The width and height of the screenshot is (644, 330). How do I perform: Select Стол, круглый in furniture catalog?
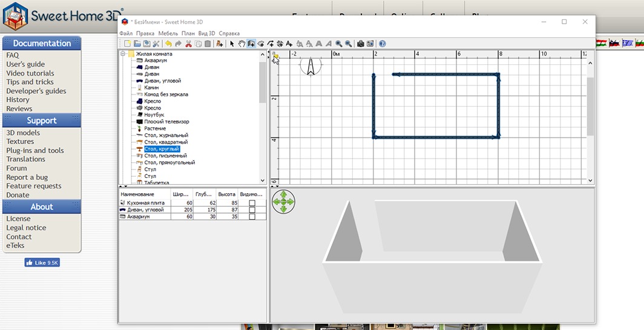(162, 149)
